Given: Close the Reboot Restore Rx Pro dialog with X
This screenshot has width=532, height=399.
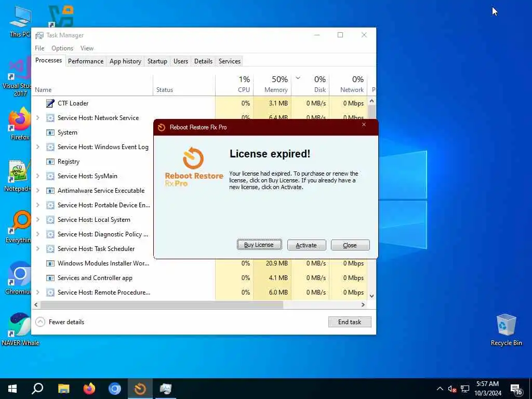Looking at the screenshot, I should pos(364,125).
